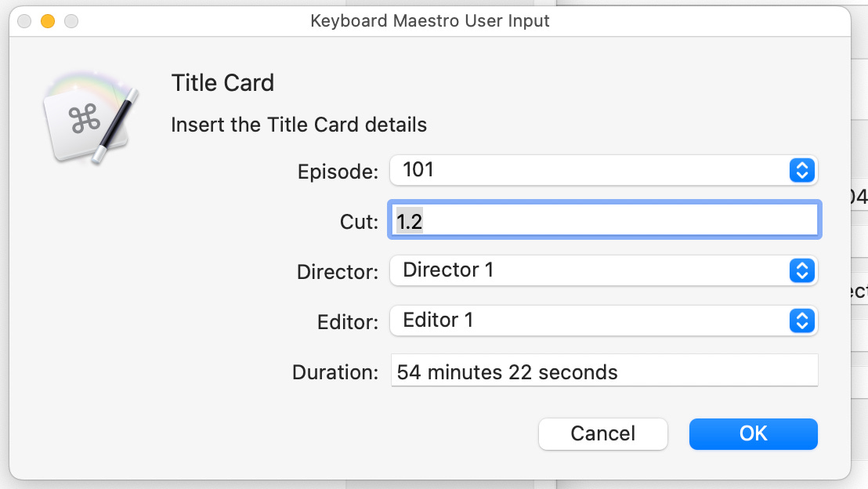Click the Duration label
The width and height of the screenshot is (868, 489).
[335, 372]
